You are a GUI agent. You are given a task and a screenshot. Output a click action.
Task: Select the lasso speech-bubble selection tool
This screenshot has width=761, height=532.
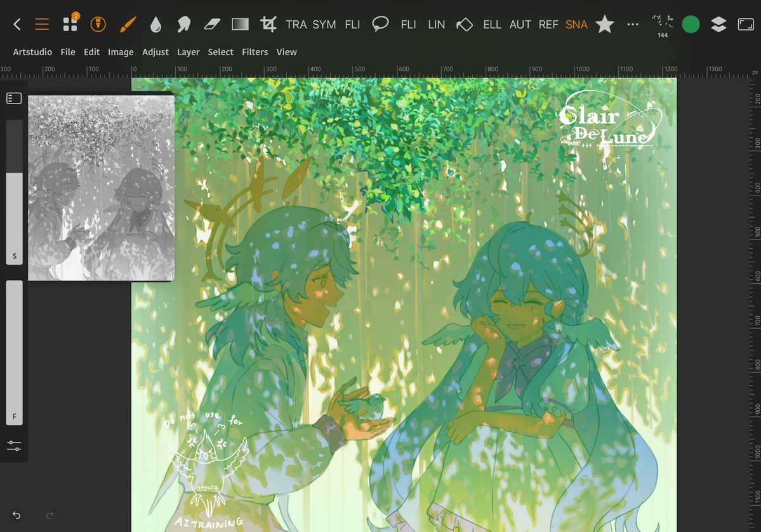point(380,23)
